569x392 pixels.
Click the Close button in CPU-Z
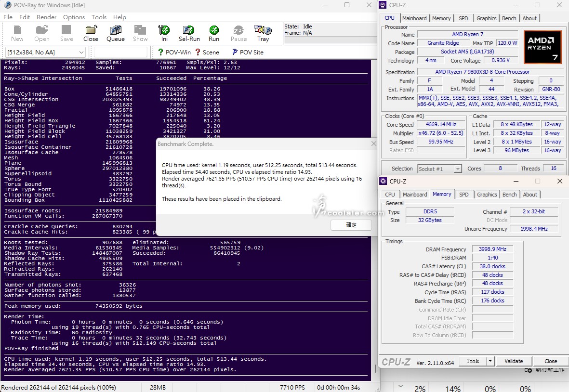coord(551,361)
